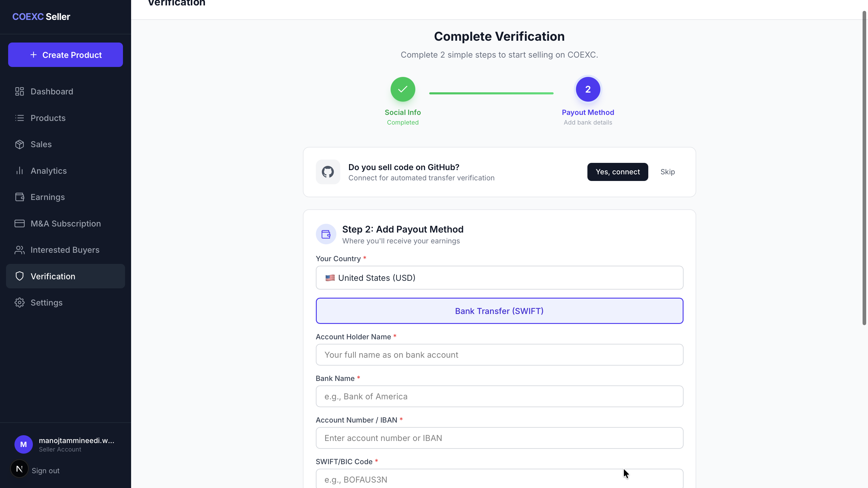Screen dimensions: 868x488
Task: Select the Payout Method step circle
Action: tap(588, 89)
